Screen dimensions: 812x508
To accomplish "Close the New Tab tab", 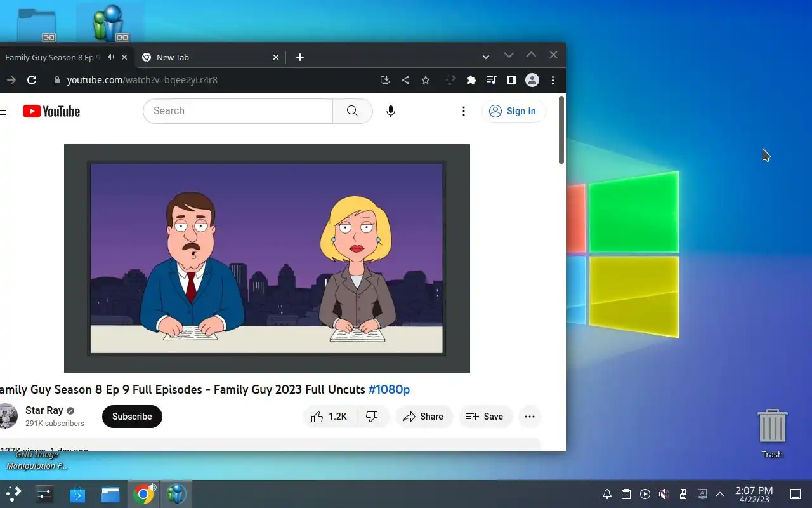I will coord(276,57).
